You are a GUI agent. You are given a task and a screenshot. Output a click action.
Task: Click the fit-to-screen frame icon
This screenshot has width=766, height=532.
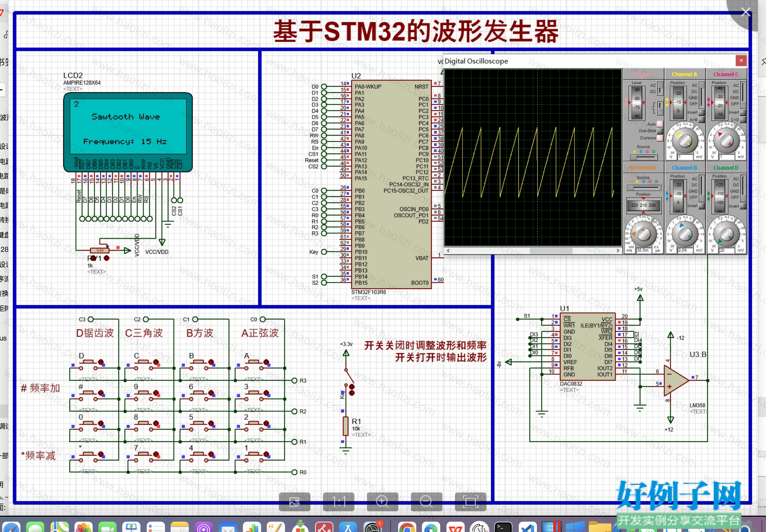pos(470,501)
